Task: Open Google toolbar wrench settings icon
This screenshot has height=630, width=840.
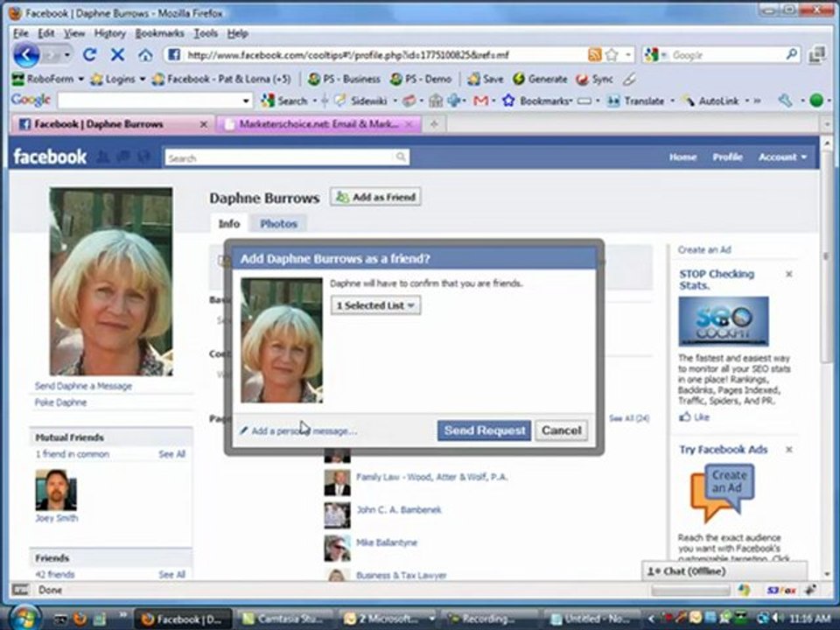Action: click(786, 101)
